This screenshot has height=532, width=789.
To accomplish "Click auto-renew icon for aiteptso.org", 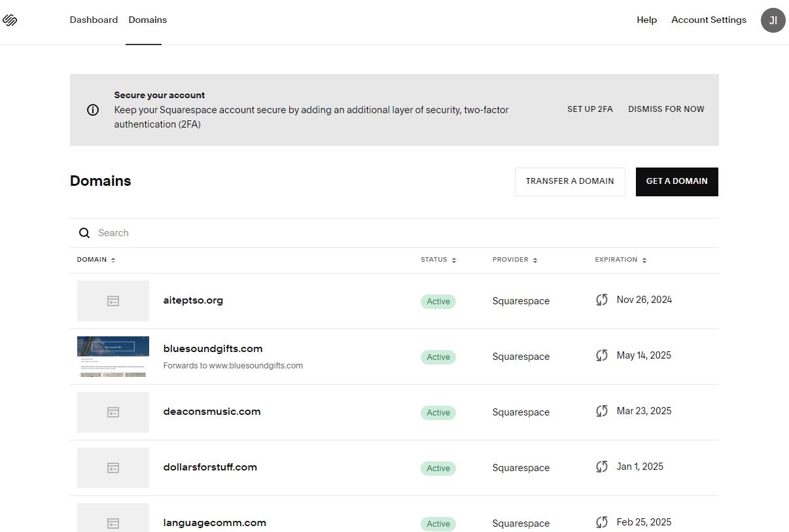I will [602, 300].
